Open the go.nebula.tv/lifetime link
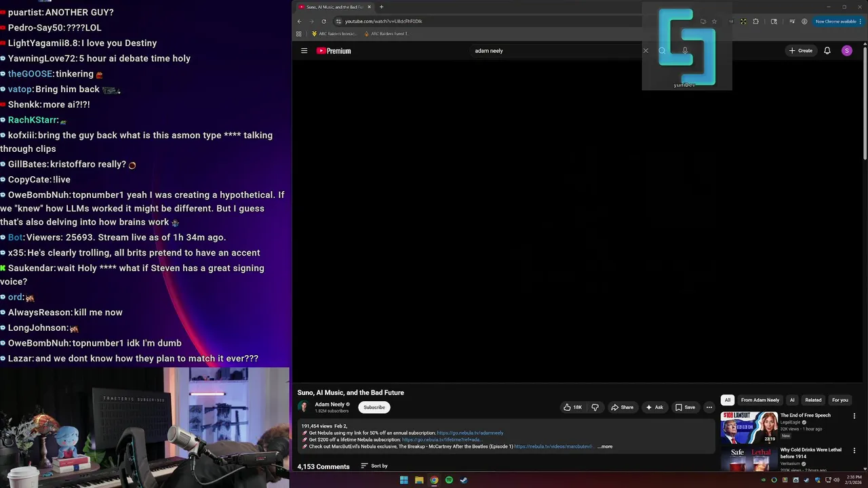The image size is (868, 488). click(441, 440)
